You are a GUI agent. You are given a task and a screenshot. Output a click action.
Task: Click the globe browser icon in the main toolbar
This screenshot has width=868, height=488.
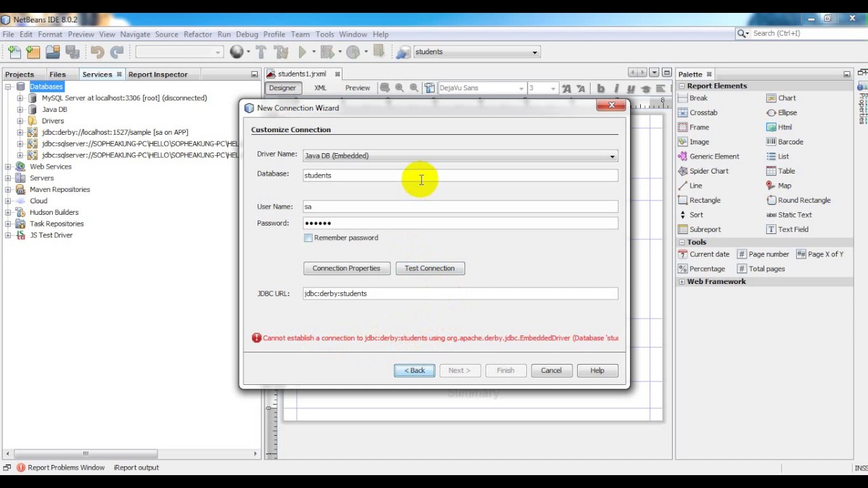click(237, 52)
